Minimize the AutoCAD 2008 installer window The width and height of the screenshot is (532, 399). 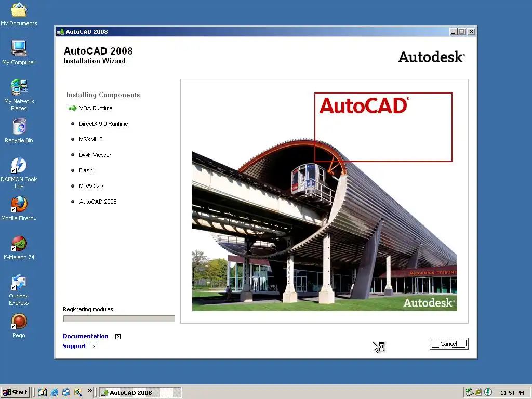(453, 32)
